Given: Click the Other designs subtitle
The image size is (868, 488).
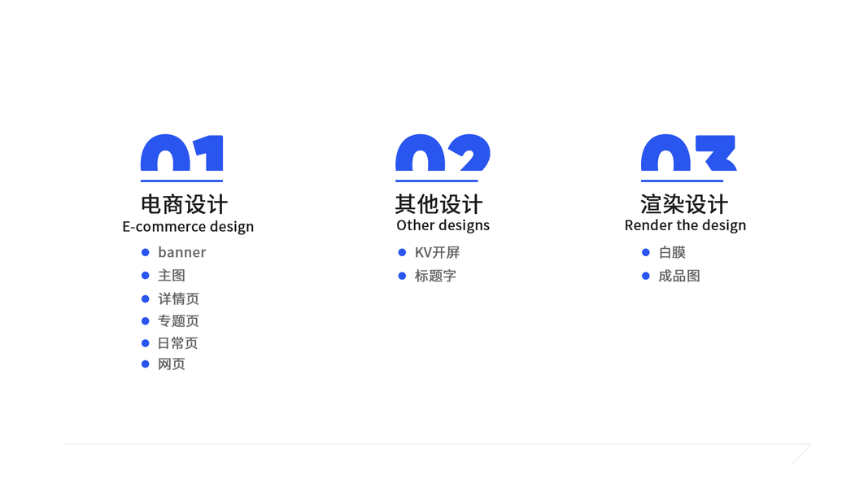Looking at the screenshot, I should [x=443, y=225].
